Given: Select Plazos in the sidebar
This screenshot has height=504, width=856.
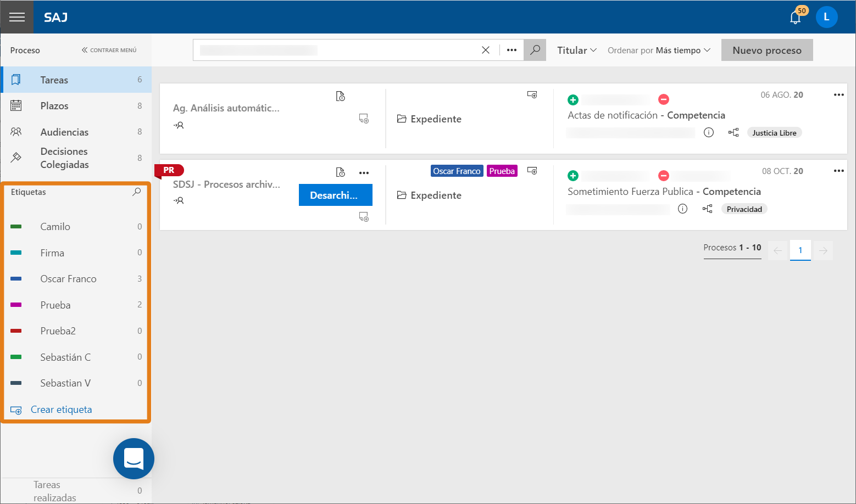Looking at the screenshot, I should point(76,106).
